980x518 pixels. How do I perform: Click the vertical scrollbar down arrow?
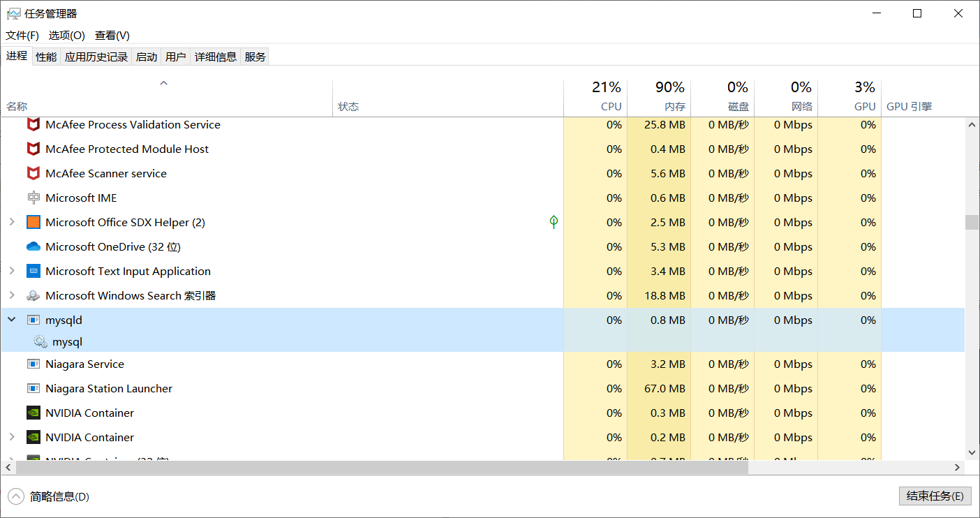972,453
